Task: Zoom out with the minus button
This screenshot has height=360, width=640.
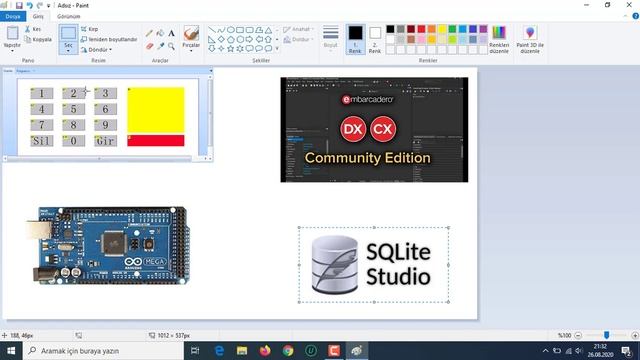Action: coord(578,336)
